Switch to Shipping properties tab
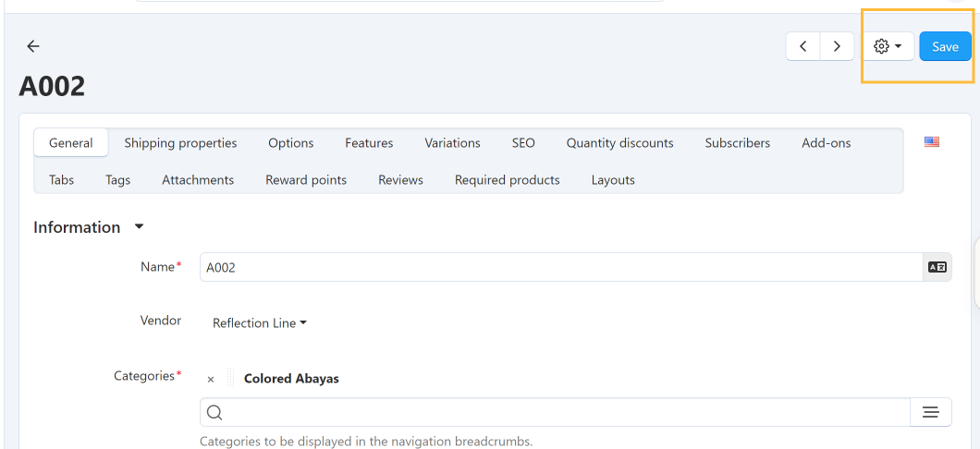The width and height of the screenshot is (980, 449). click(x=180, y=143)
